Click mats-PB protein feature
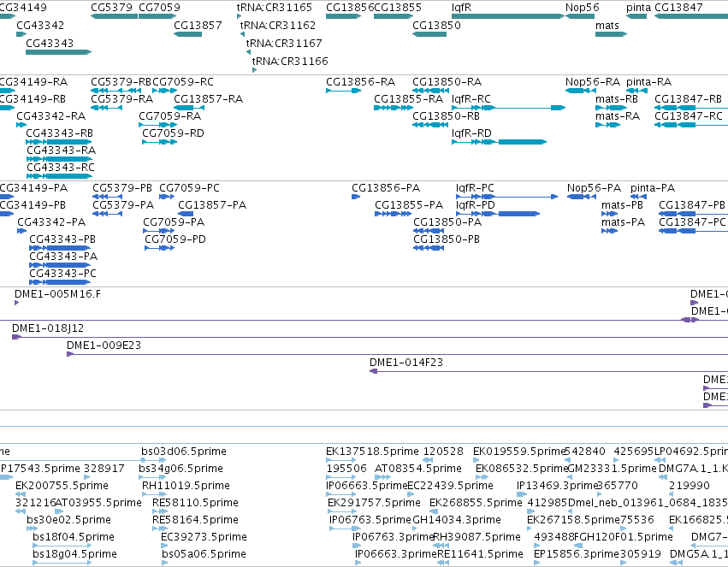The image size is (728, 567). pos(609,214)
